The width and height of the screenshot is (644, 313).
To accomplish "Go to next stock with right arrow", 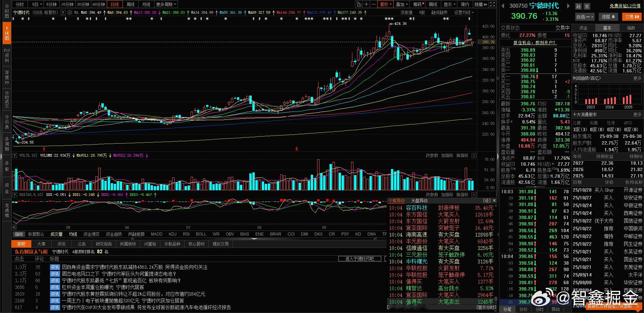I will 568,6.
